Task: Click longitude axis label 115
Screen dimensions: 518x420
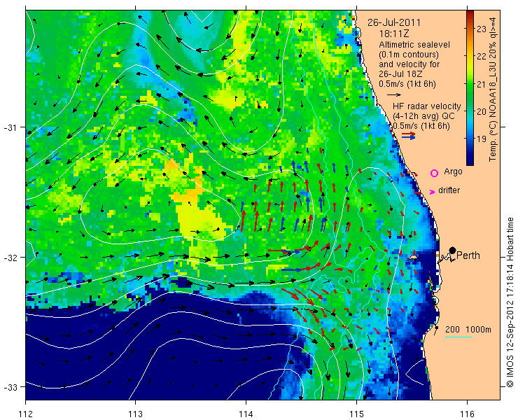Action: (356, 414)
